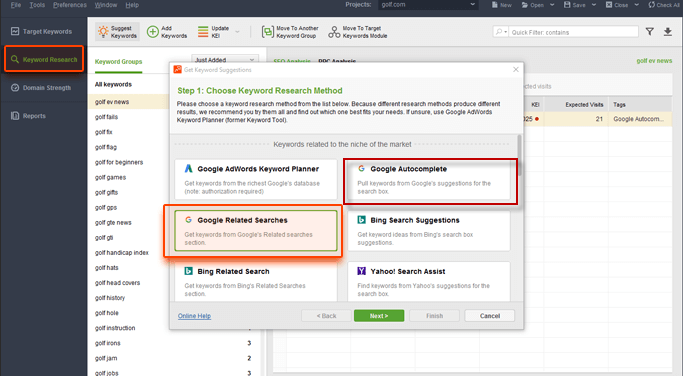Click the green Next button
Screen dimensions: 683x376
click(x=379, y=316)
